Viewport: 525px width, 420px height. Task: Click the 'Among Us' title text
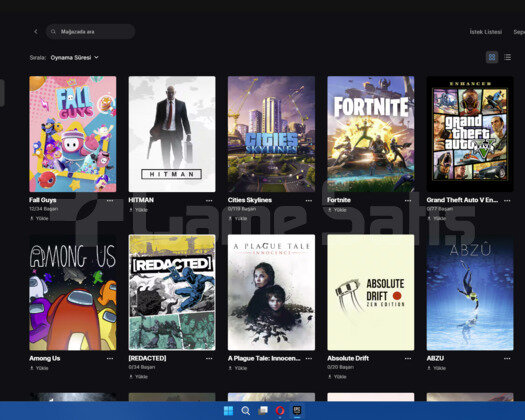[x=45, y=358]
